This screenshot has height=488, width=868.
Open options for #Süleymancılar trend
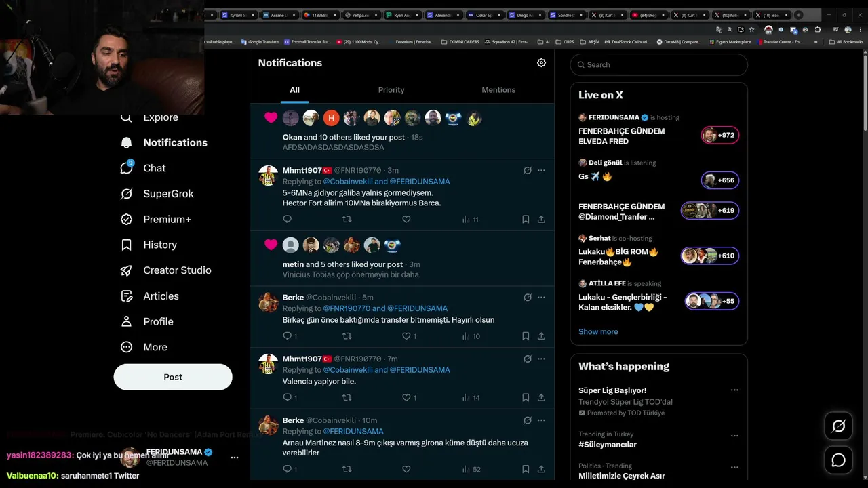734,436
